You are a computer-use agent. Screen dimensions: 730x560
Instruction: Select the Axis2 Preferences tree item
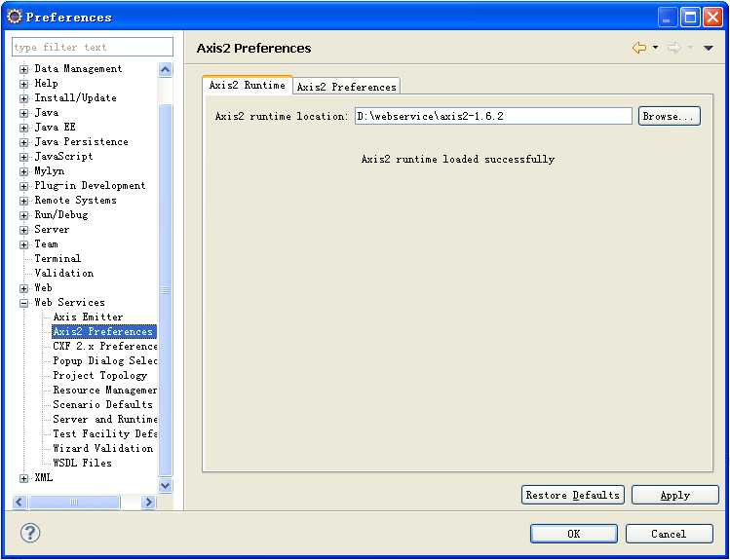(103, 331)
